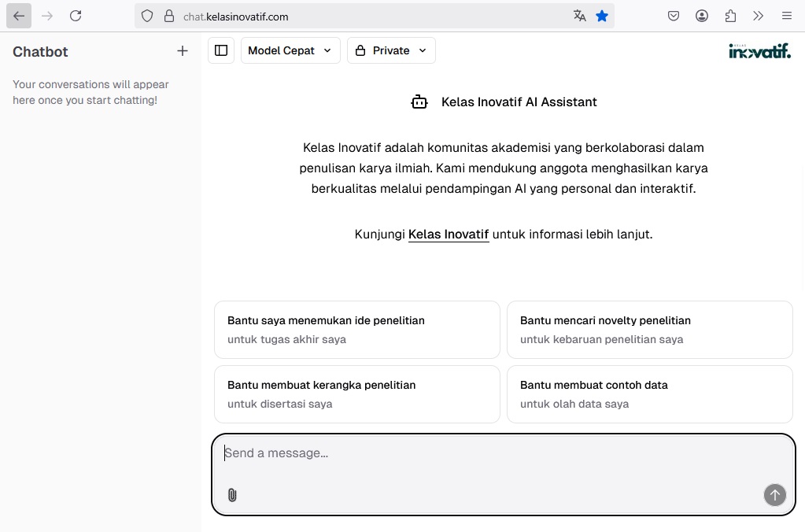Viewport: 805px width, 532px height.
Task: Show more toolbar tools overflow chevron
Action: 759,16
